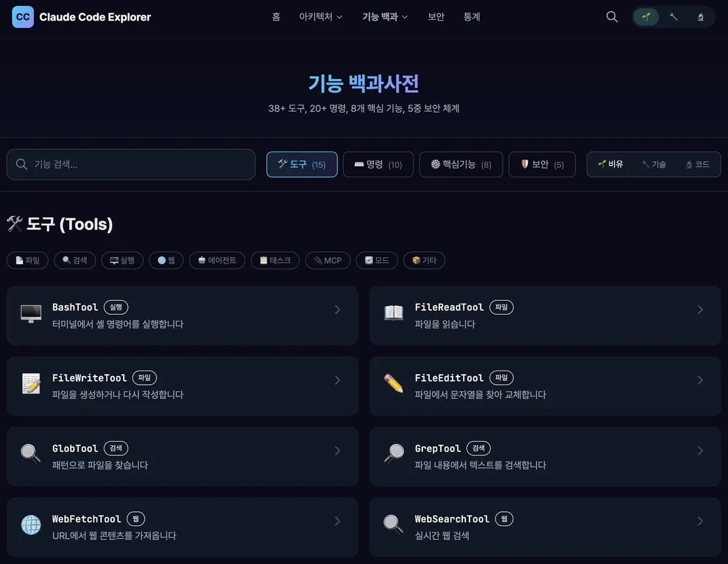The image size is (728, 564).
Task: Expand the FileWriteTool card chevron
Action: [x=337, y=380]
